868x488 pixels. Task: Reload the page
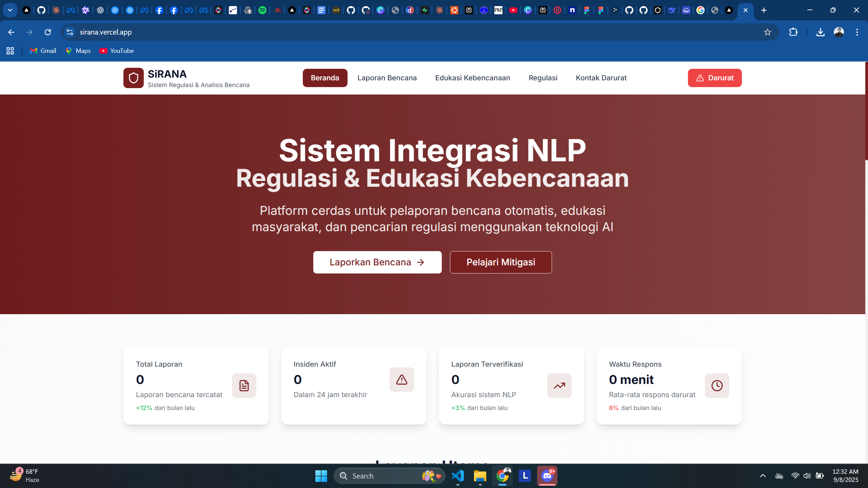(x=48, y=32)
